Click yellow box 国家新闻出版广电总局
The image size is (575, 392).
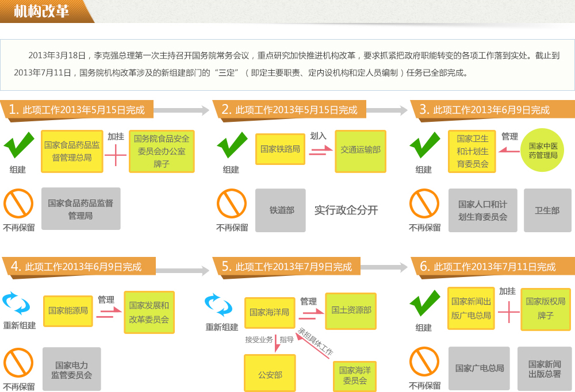point(471,308)
